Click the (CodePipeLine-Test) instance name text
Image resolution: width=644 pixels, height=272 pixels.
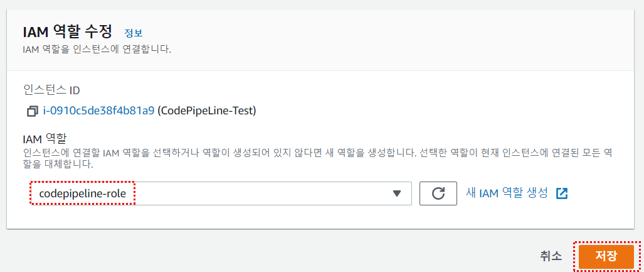tap(207, 111)
